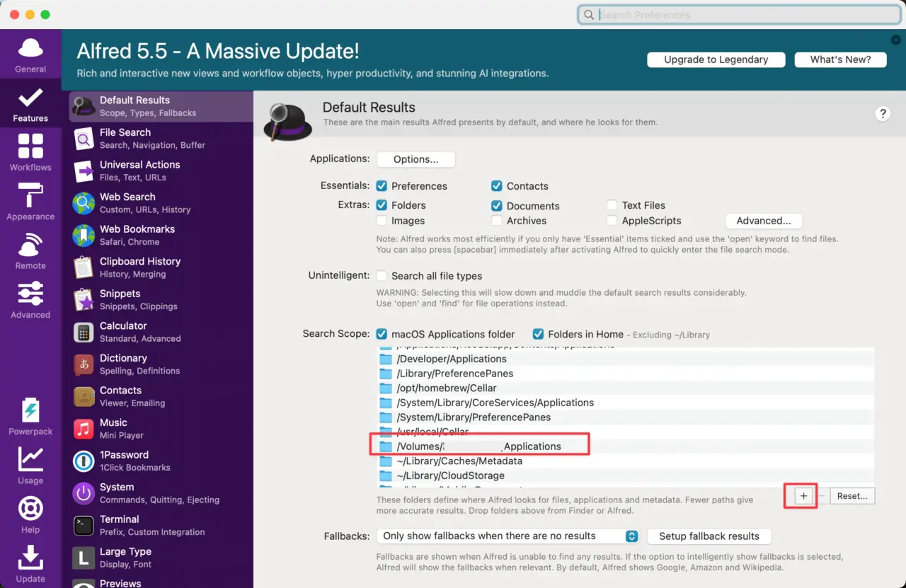The width and height of the screenshot is (906, 588).
Task: Go to the Appearance section
Action: coord(30,202)
